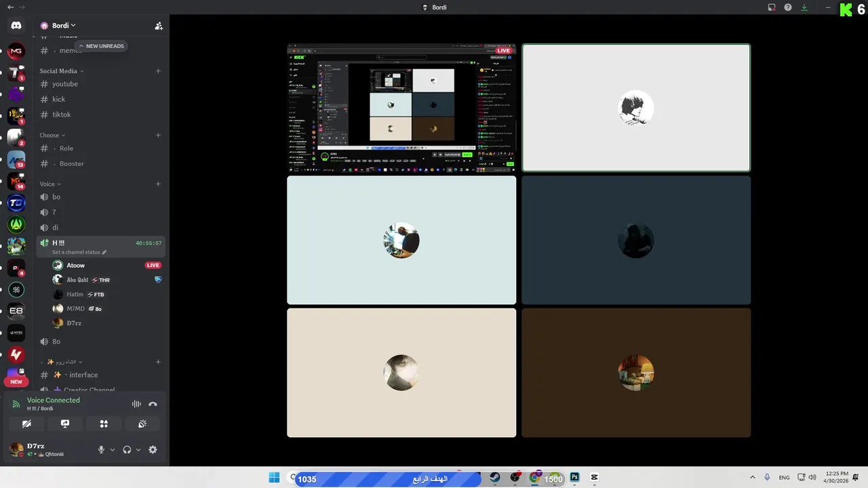
Task: Open Photoshop from the taskbar
Action: pyautogui.click(x=574, y=478)
